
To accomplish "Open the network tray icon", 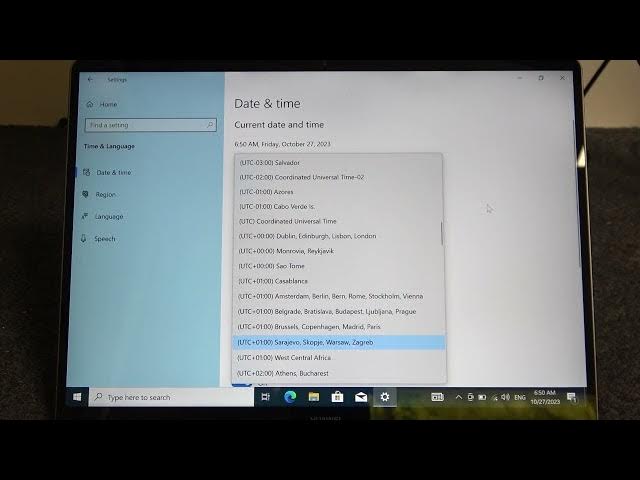I will click(494, 397).
